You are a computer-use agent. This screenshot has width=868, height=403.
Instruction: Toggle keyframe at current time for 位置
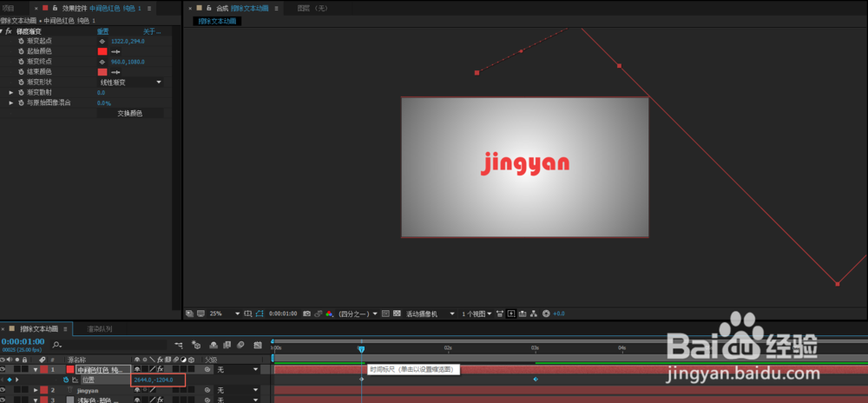[x=9, y=380]
